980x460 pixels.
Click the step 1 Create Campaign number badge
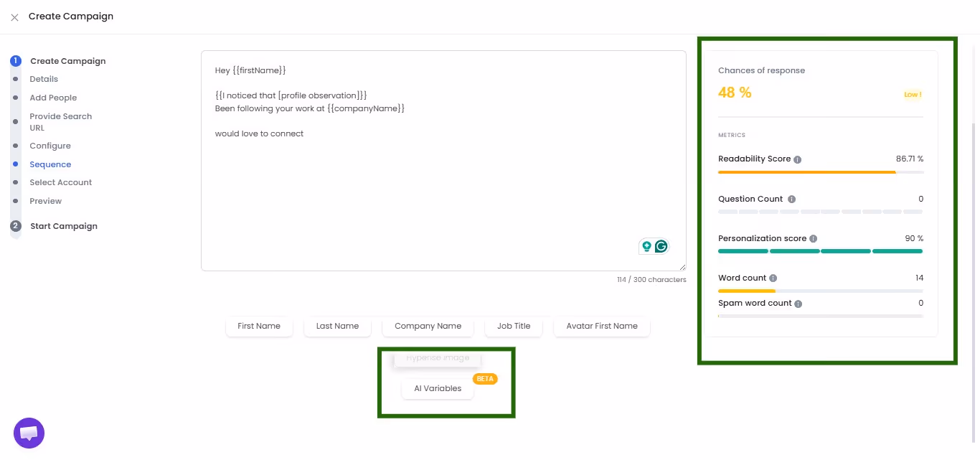point(16,61)
